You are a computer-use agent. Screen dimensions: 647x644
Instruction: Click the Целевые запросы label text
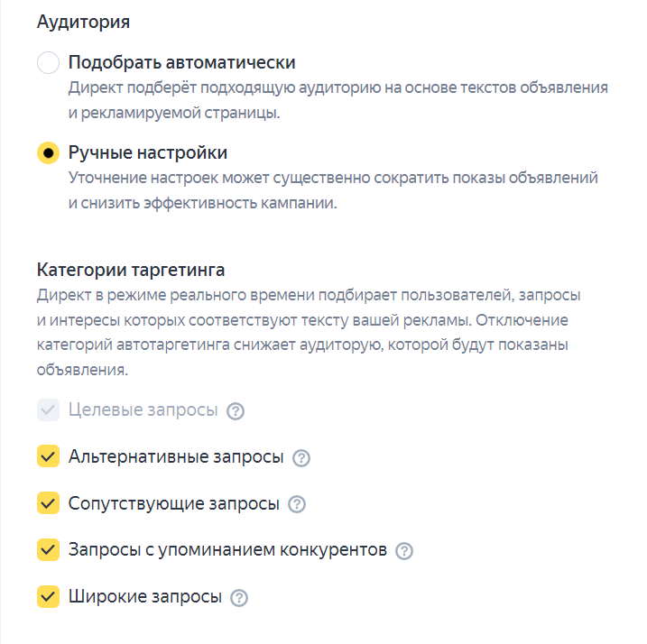(143, 410)
